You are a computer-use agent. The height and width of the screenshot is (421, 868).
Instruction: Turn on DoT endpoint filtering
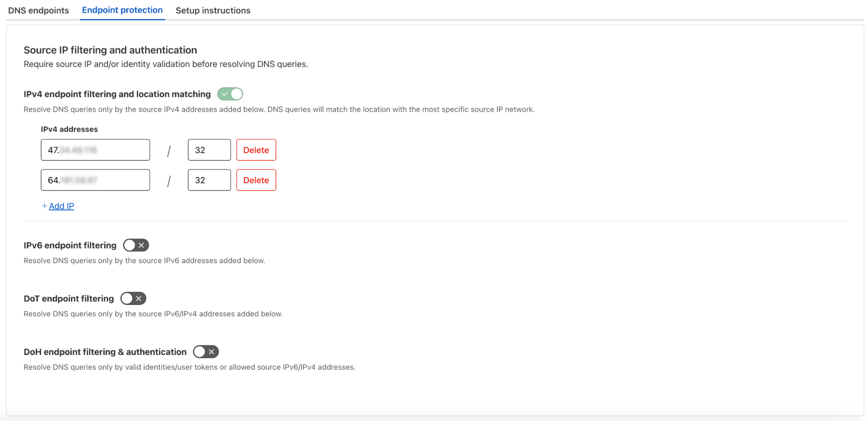point(133,298)
